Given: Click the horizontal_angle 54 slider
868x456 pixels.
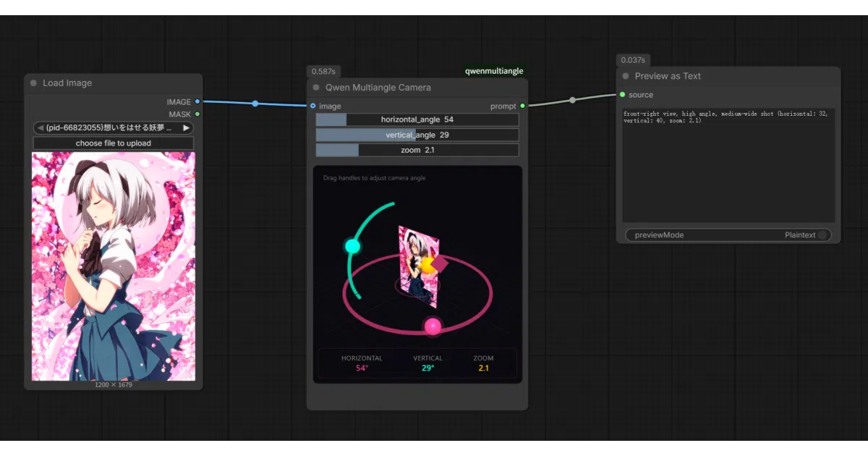Looking at the screenshot, I should click(417, 119).
